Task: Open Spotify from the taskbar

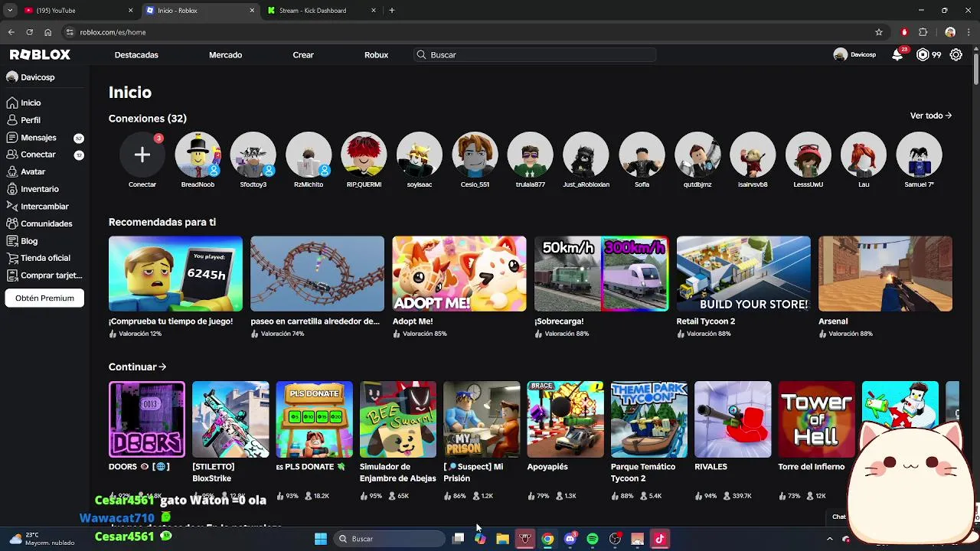Action: [592, 539]
